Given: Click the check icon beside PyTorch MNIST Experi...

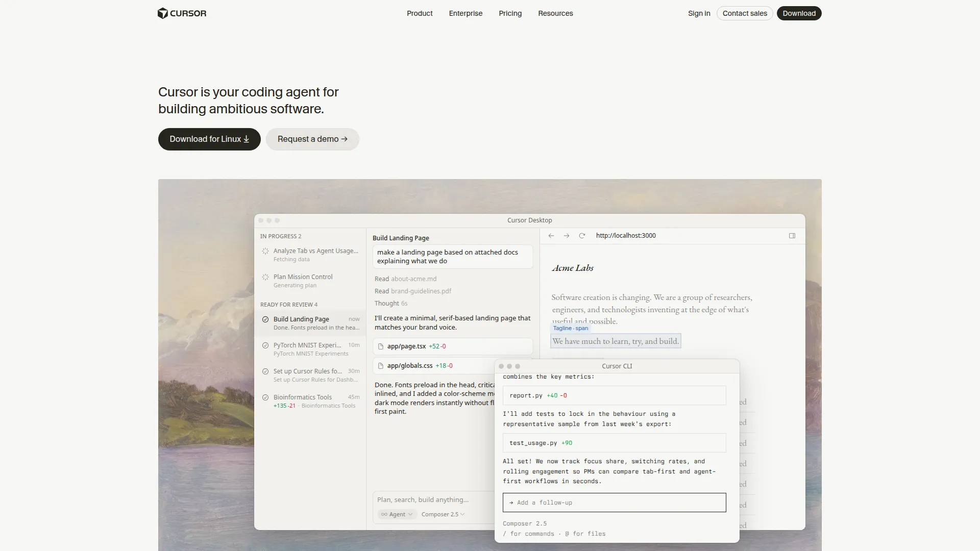Looking at the screenshot, I should (x=265, y=345).
